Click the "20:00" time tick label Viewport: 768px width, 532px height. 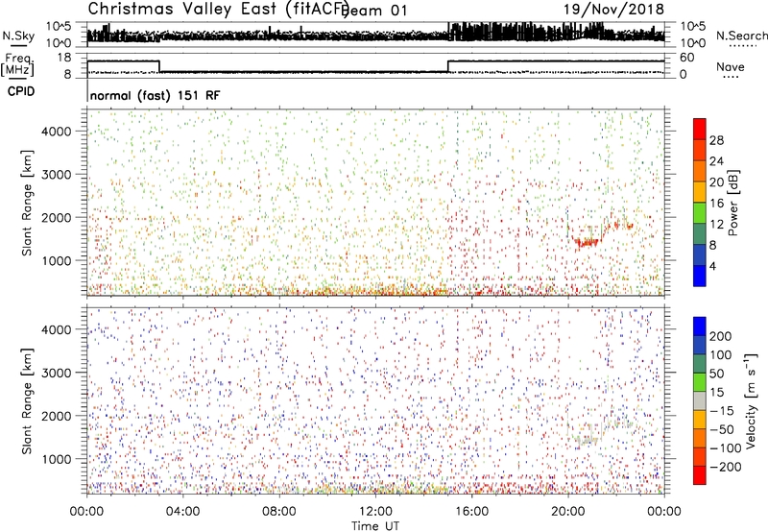[x=567, y=512]
